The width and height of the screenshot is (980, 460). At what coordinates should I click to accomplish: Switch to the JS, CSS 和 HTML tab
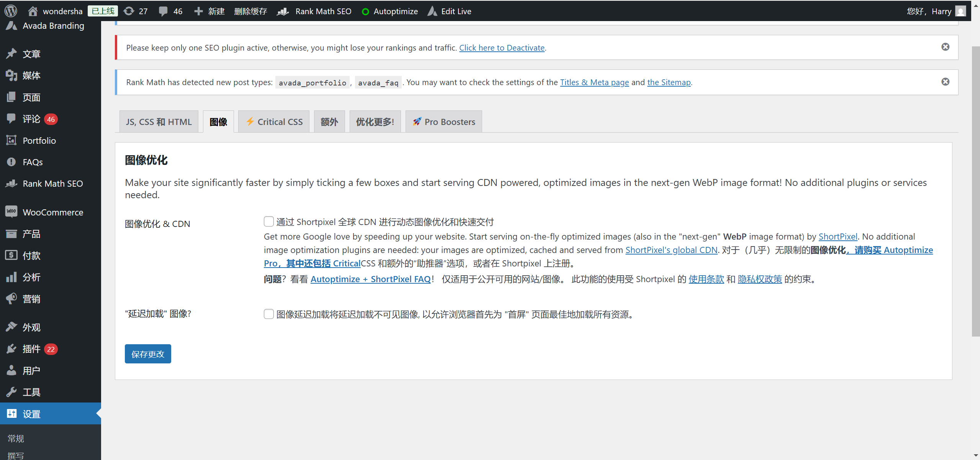tap(159, 121)
